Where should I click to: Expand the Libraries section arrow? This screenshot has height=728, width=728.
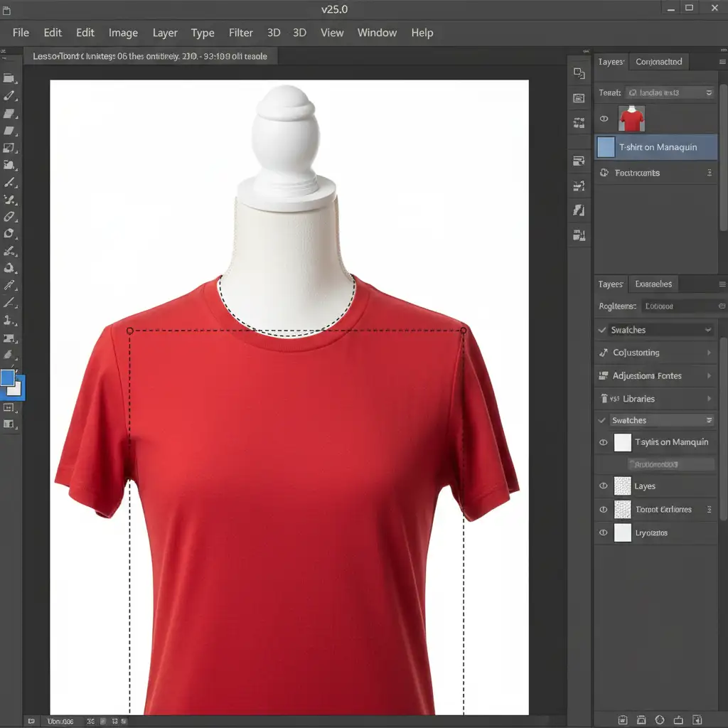click(709, 399)
